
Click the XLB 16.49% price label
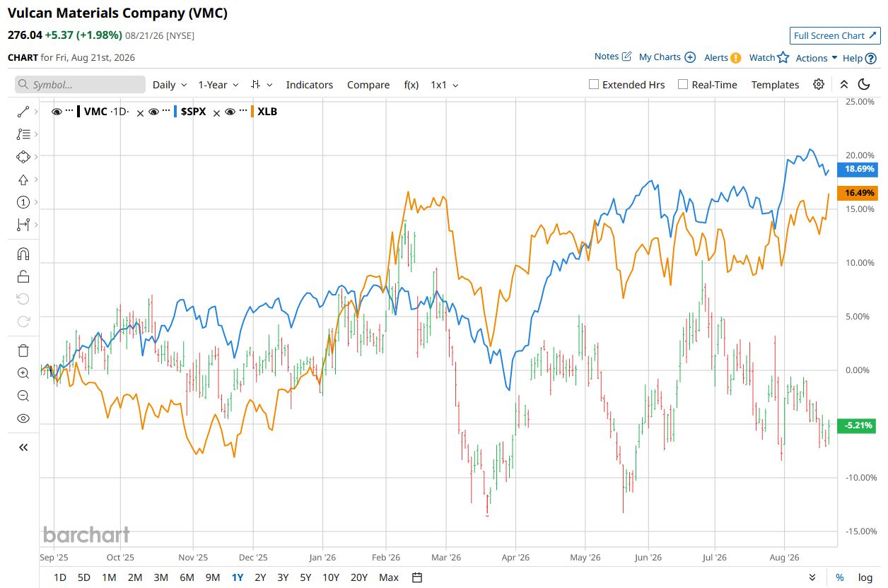pyautogui.click(x=858, y=192)
